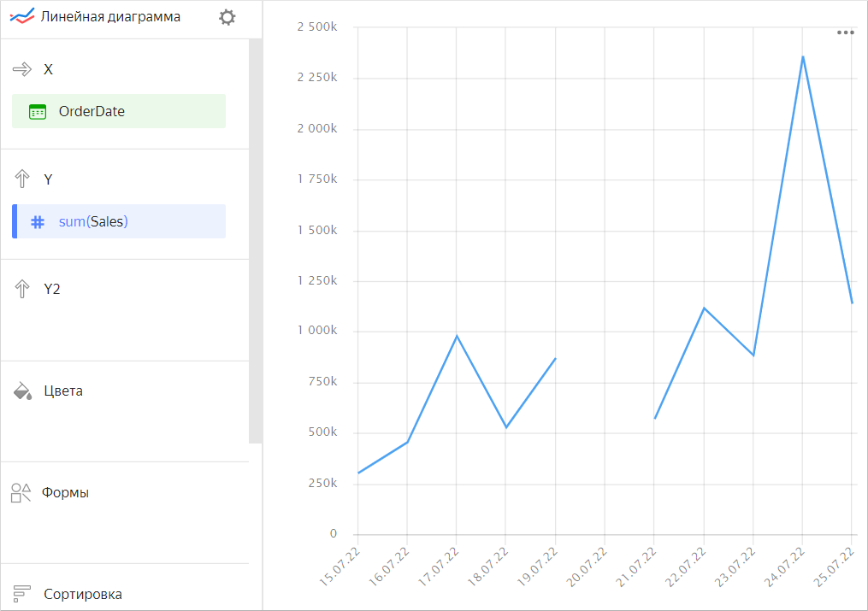Click the line chart type icon
Screen dimensions: 868x611
21,17
